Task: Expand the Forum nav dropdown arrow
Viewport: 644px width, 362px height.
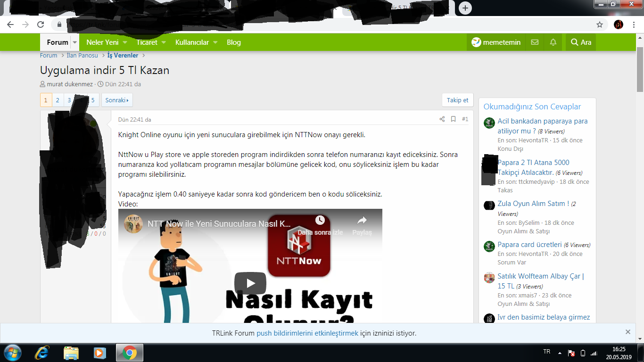Action: tap(74, 42)
